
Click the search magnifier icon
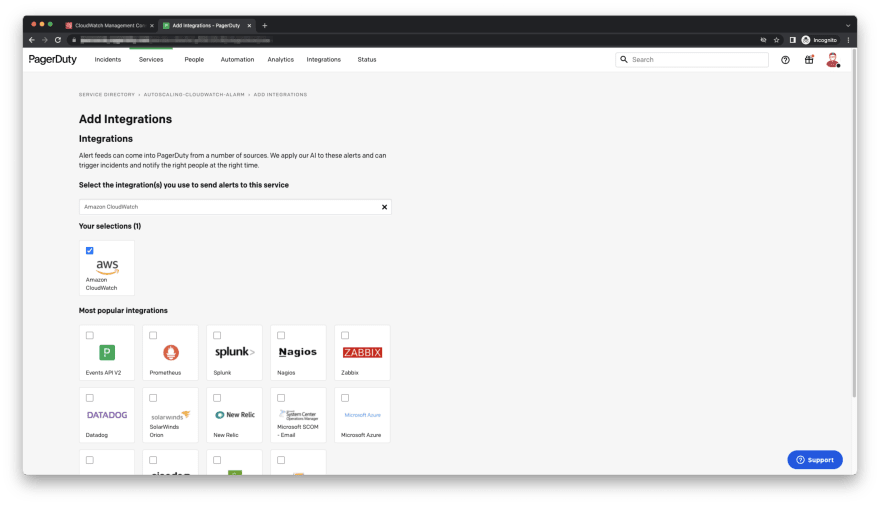pos(624,59)
